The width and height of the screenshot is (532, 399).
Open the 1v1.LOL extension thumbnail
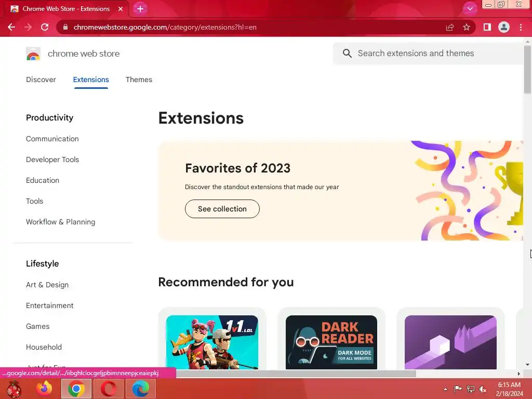point(212,342)
